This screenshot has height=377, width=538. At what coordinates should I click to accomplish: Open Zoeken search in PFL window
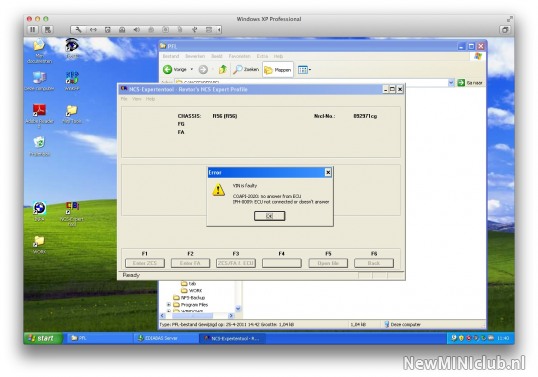tap(246, 70)
